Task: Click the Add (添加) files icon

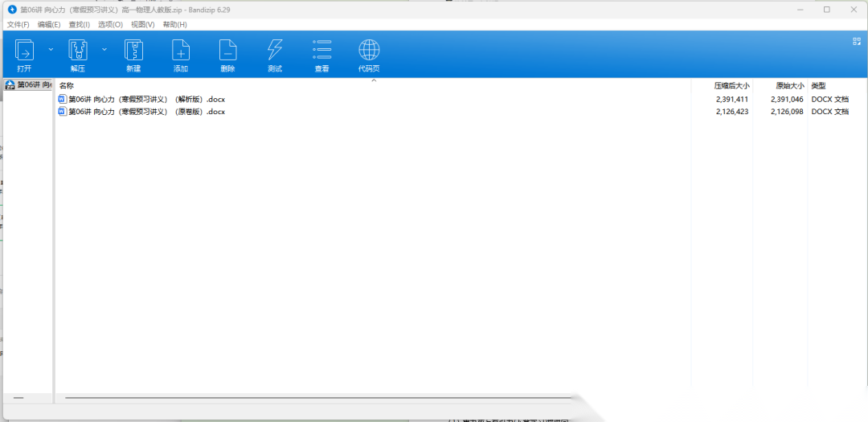Action: pyautogui.click(x=181, y=51)
